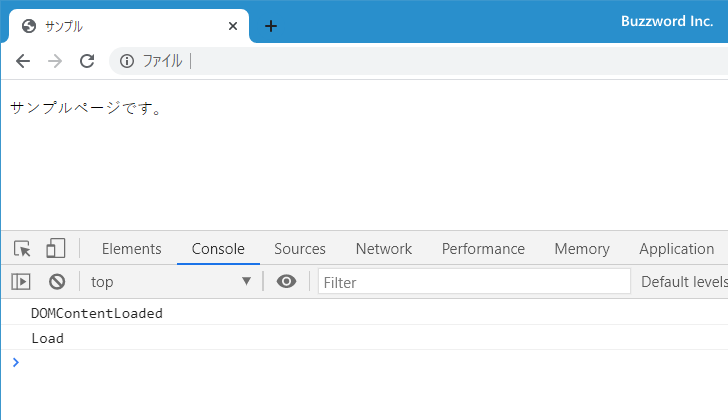Close the サンプル browser tab
The width and height of the screenshot is (728, 420).
click(x=233, y=26)
